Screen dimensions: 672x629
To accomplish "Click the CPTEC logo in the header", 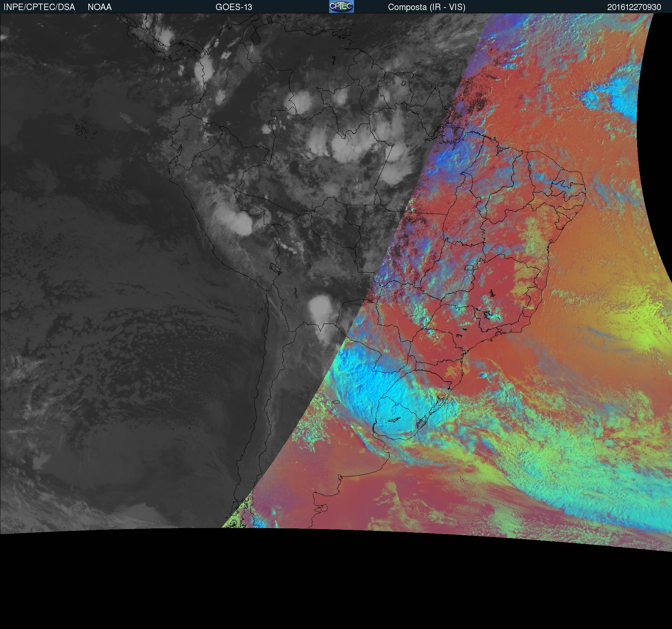I will [x=341, y=6].
